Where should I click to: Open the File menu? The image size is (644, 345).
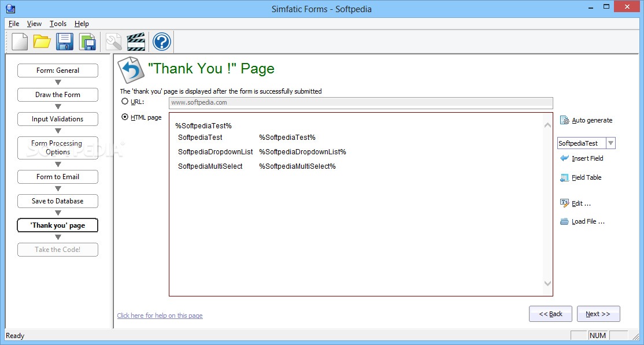tap(13, 24)
